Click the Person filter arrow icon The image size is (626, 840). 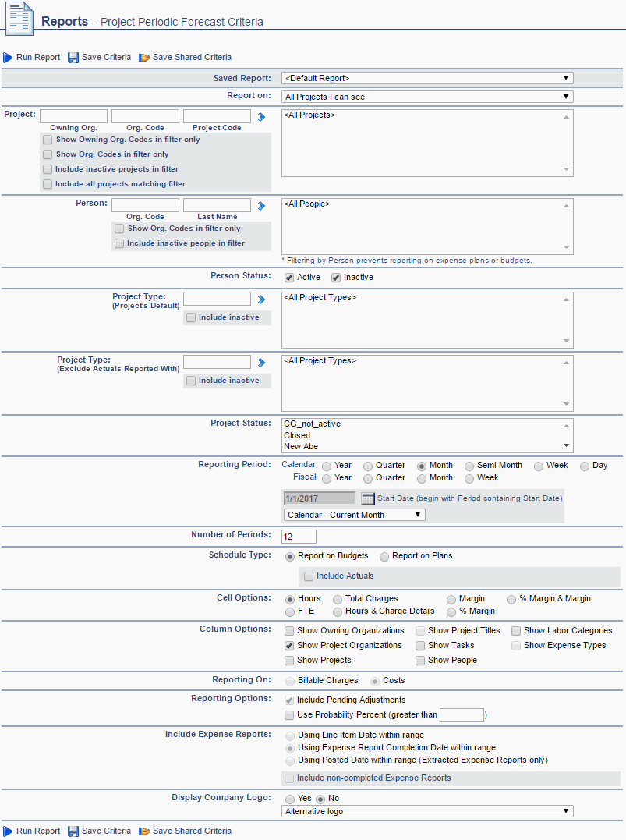point(261,206)
